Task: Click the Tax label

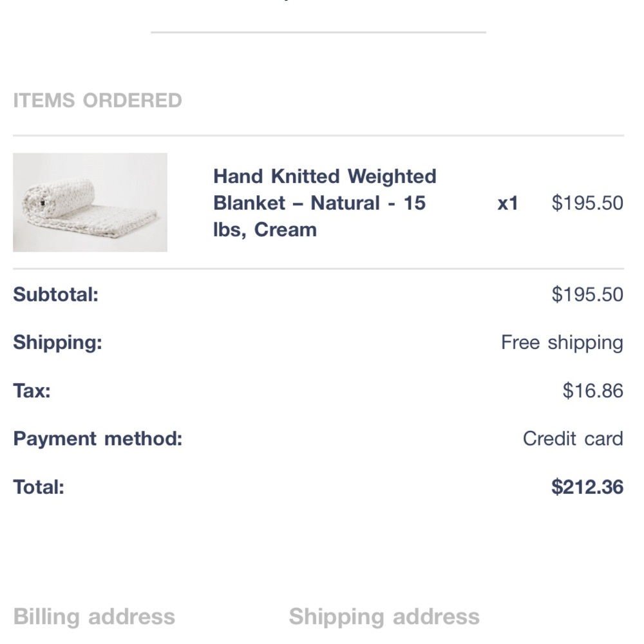Action: [32, 391]
